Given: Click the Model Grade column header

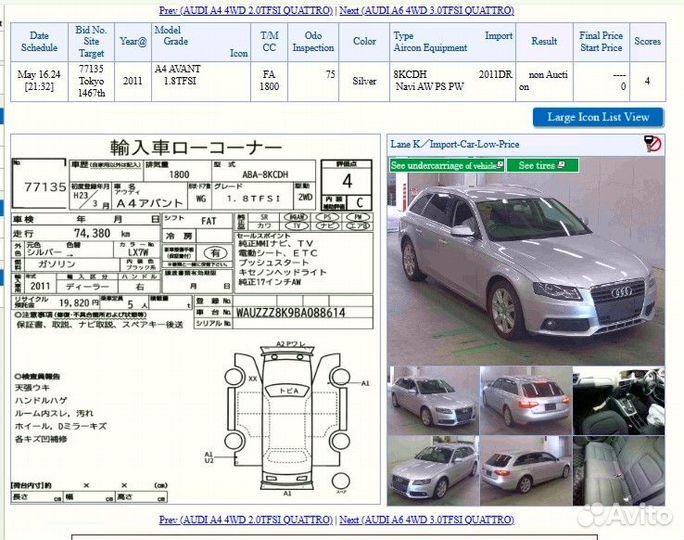Looking at the screenshot, I should (201, 42).
